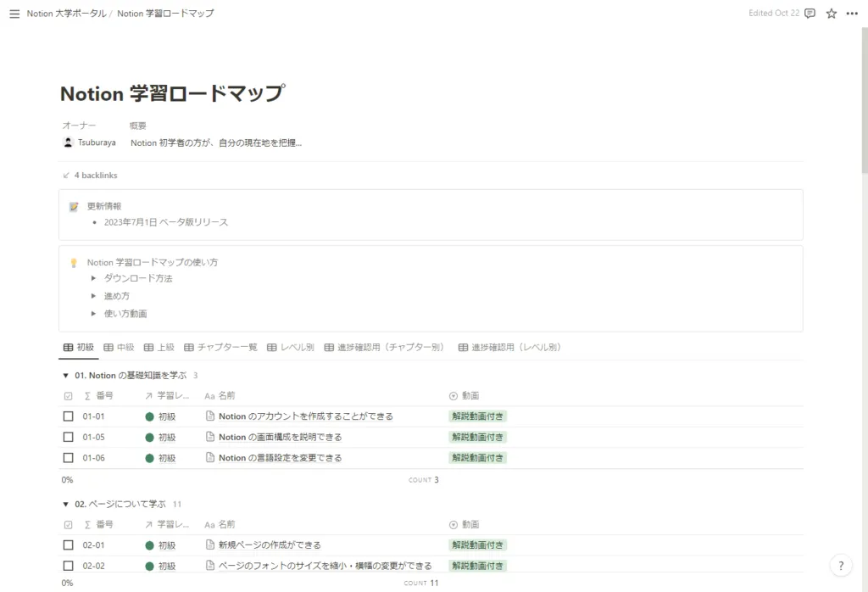Collapse the 02. ページについて学ぶ group
Screen dimensions: 868x592
pos(65,504)
